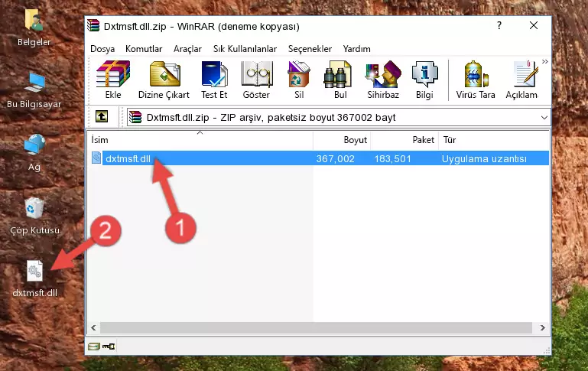The width and height of the screenshot is (588, 371).
Task: Click the Test Et toolbar icon
Action: pyautogui.click(x=214, y=74)
